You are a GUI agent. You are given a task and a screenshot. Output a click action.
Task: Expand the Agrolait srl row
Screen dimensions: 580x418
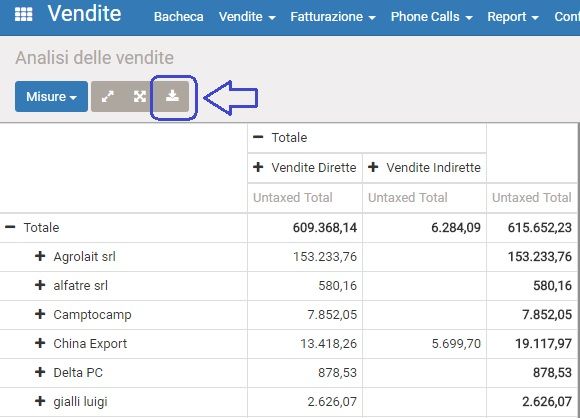(x=40, y=256)
